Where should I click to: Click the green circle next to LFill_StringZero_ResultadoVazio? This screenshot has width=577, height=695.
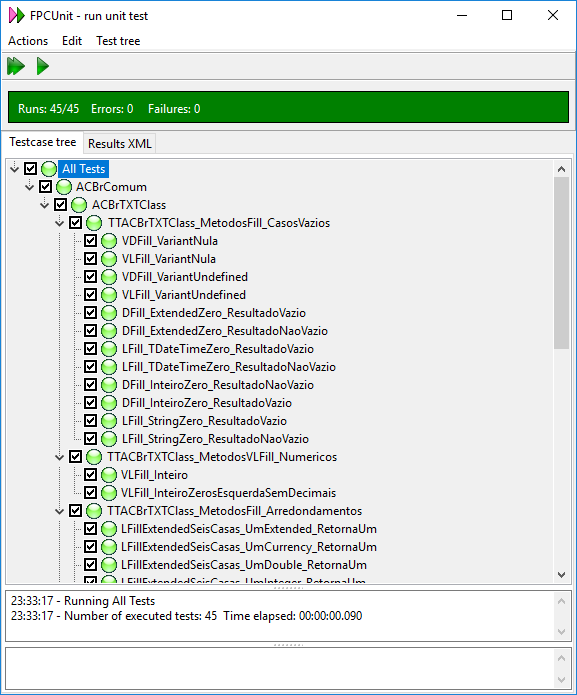[x=109, y=421]
